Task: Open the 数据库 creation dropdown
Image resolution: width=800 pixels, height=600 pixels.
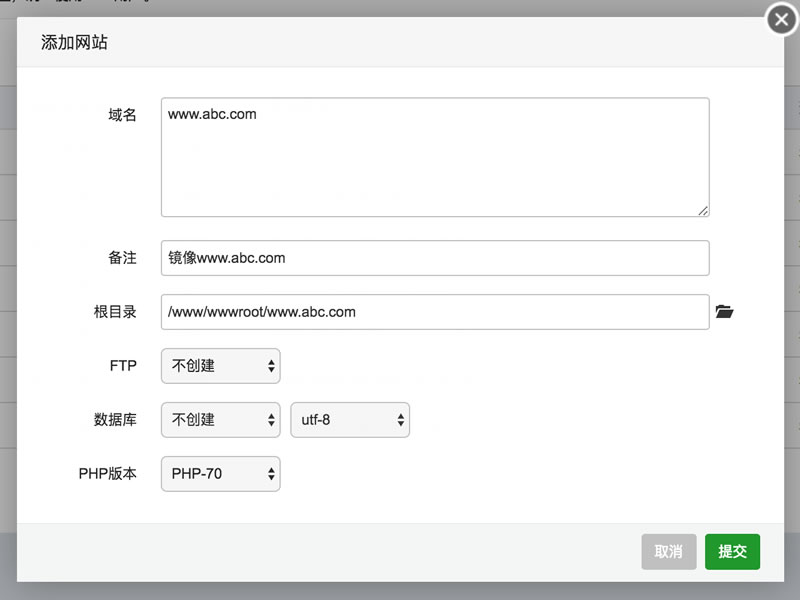Action: coord(220,420)
